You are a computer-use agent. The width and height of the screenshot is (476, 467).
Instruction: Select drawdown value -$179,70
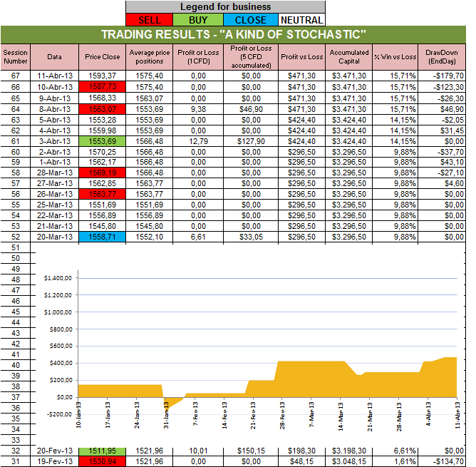tap(442, 76)
